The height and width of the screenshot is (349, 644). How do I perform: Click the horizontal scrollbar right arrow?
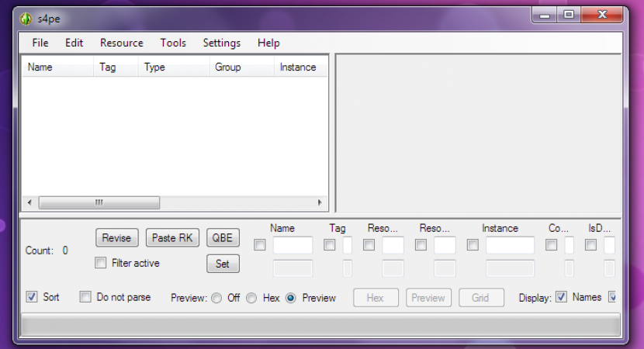tap(319, 202)
